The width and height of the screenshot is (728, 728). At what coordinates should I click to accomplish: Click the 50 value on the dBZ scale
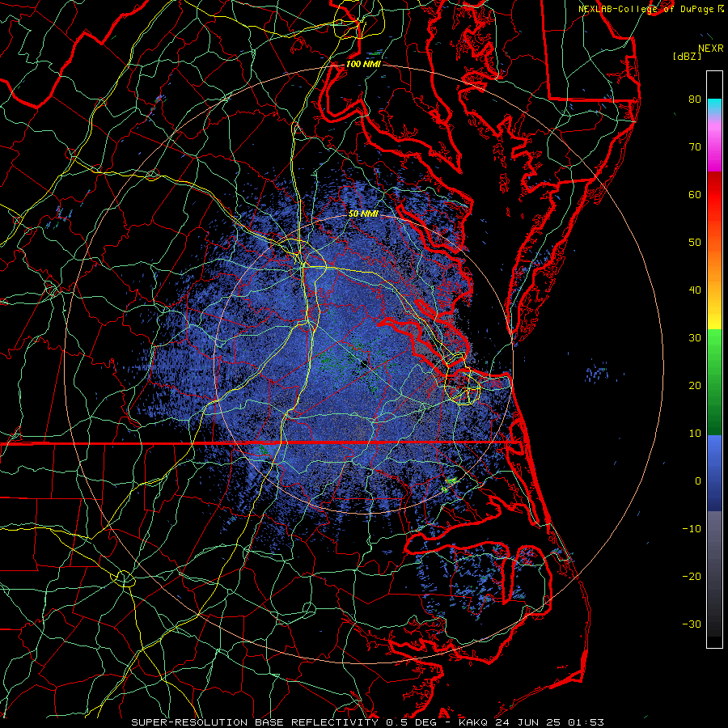(695, 243)
